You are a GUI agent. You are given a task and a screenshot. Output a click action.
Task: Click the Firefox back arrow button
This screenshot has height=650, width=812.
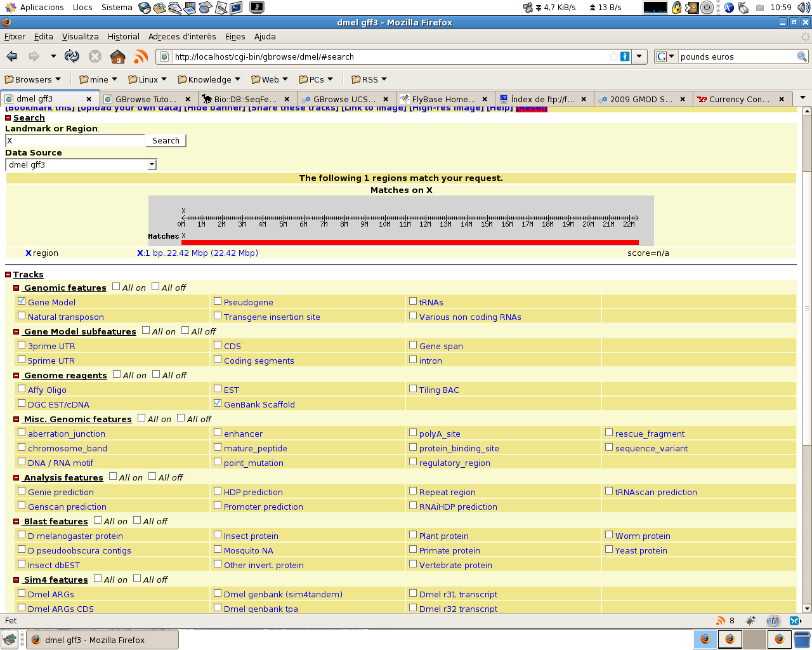click(12, 56)
